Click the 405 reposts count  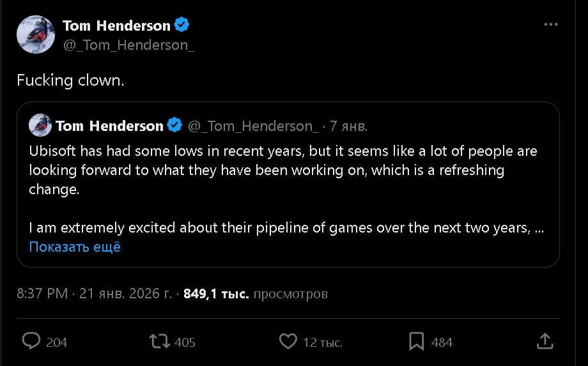[185, 342]
